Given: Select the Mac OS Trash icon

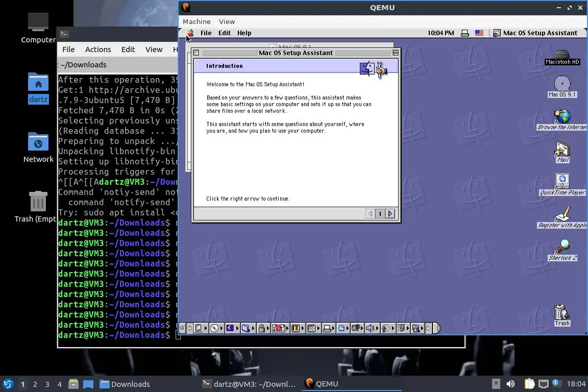Looking at the screenshot, I should (562, 315).
